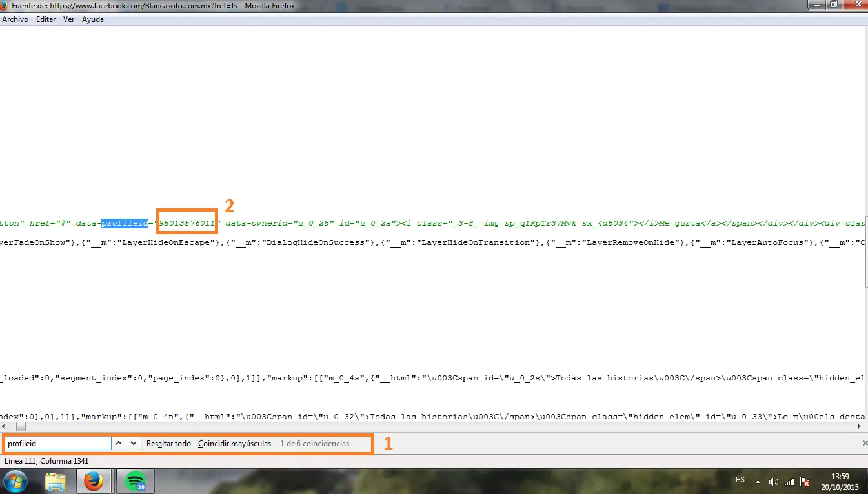This screenshot has width=868, height=494.
Task: Jump to the next search match
Action: [134, 444]
